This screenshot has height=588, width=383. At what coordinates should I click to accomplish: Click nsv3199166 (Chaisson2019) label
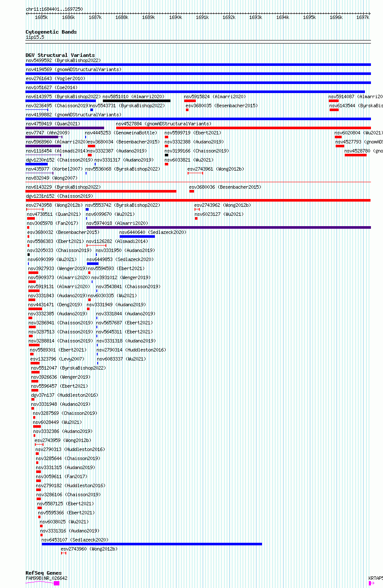(x=197, y=151)
